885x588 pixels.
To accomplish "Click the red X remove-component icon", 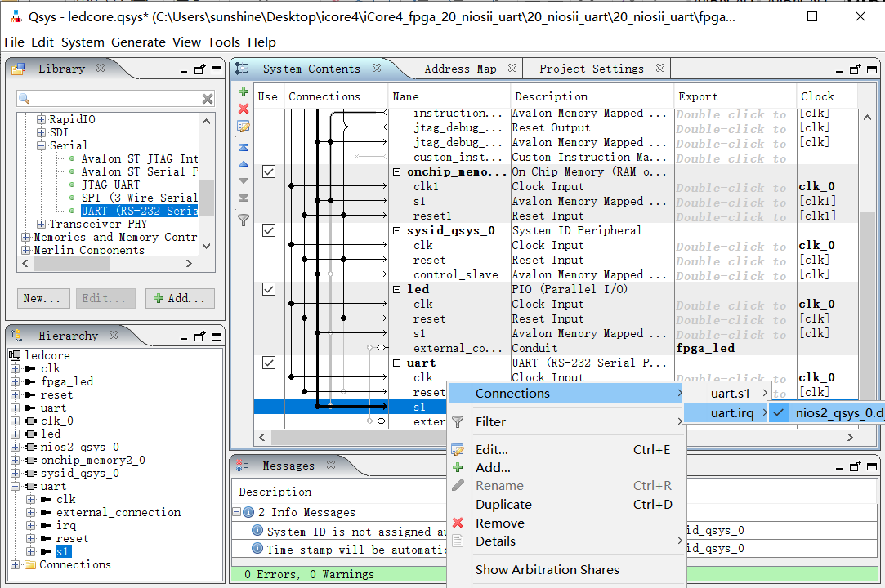I will (243, 109).
